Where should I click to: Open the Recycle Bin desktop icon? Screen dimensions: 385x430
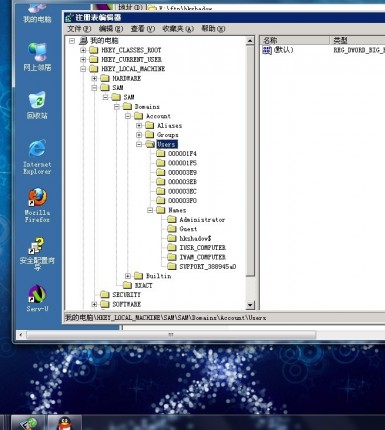37,105
